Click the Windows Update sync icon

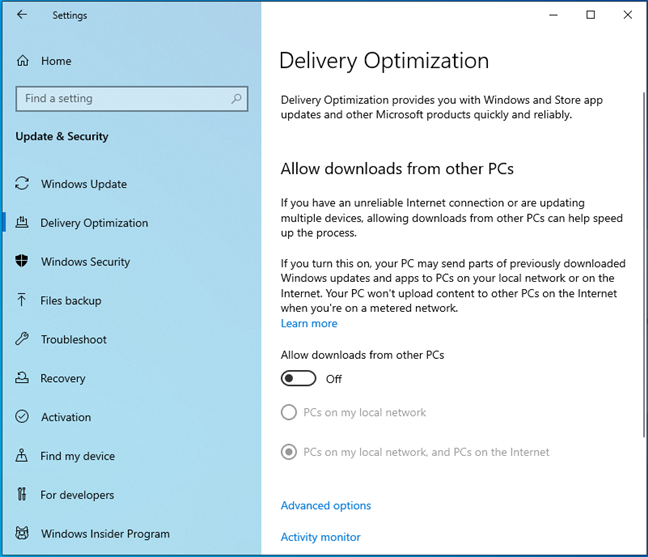click(22, 183)
